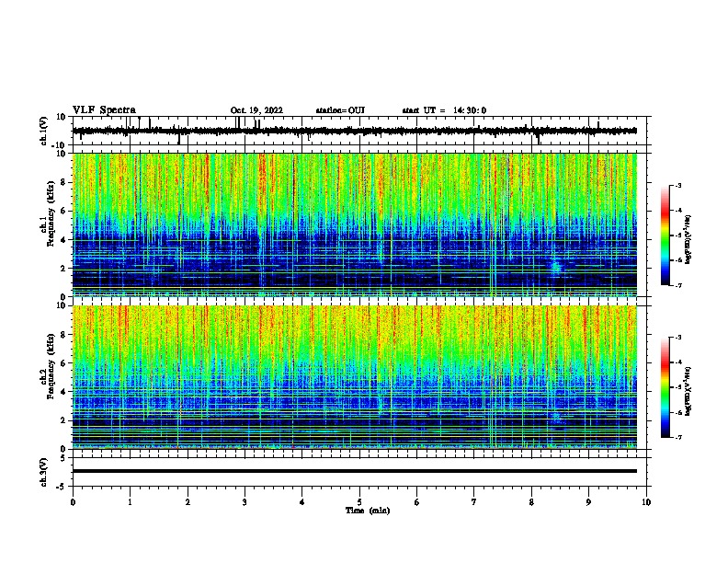Click the light-blue emission patch near 8.4 min in ch.1
This screenshot has width=728, height=563.
coord(556,266)
